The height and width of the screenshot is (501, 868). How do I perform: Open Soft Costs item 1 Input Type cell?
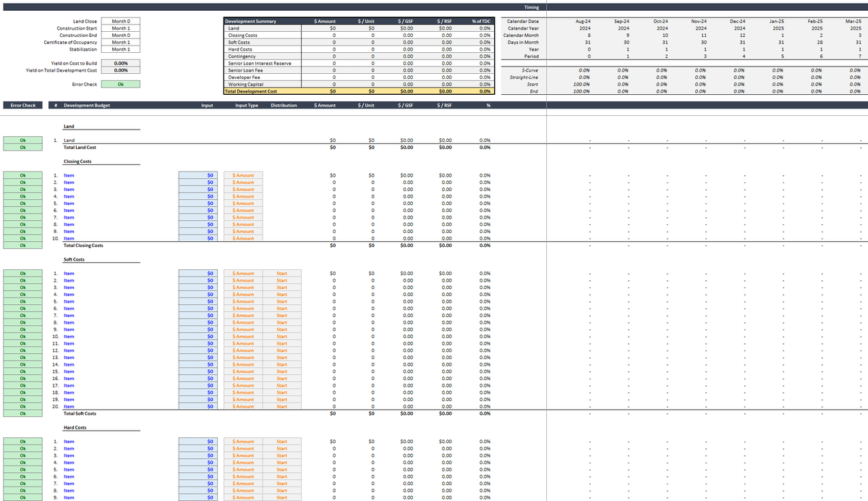point(243,274)
